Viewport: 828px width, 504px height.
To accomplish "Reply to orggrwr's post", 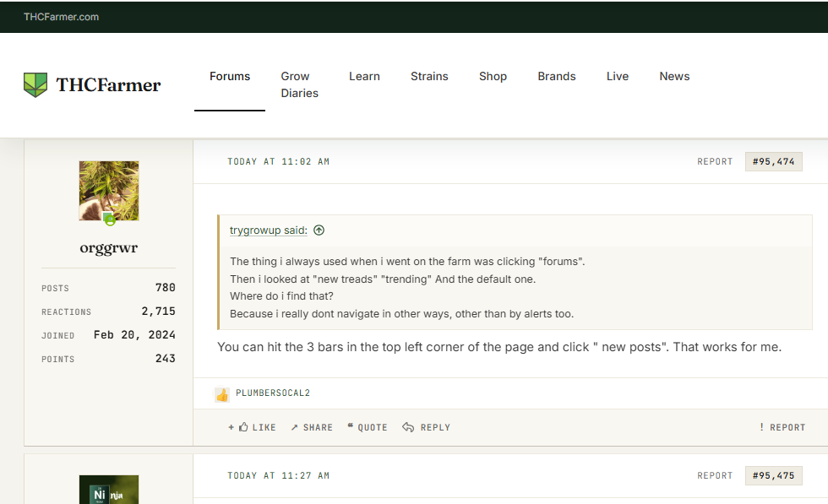I will click(x=426, y=427).
